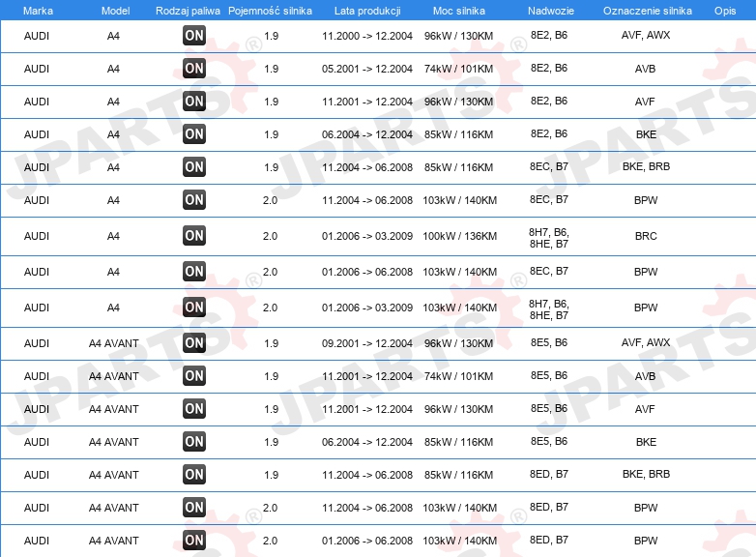Click the ON icon in the A4 AVANT AVB row

point(194,375)
